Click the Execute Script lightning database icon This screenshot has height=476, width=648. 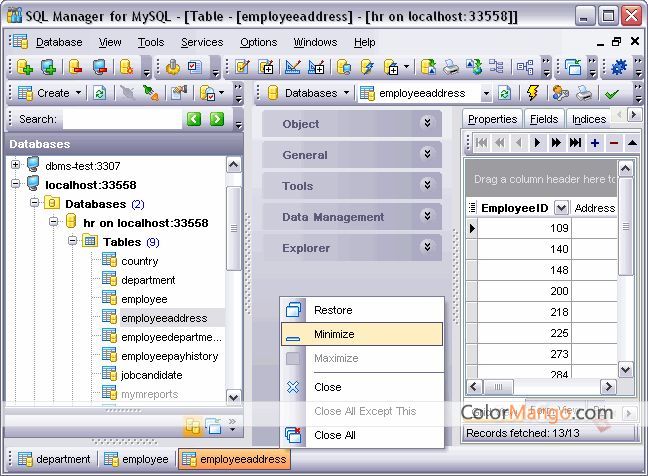pos(367,67)
